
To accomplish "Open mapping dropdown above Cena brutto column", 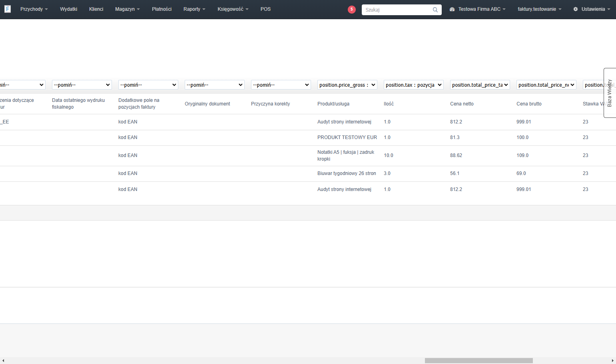I will 546,85.
